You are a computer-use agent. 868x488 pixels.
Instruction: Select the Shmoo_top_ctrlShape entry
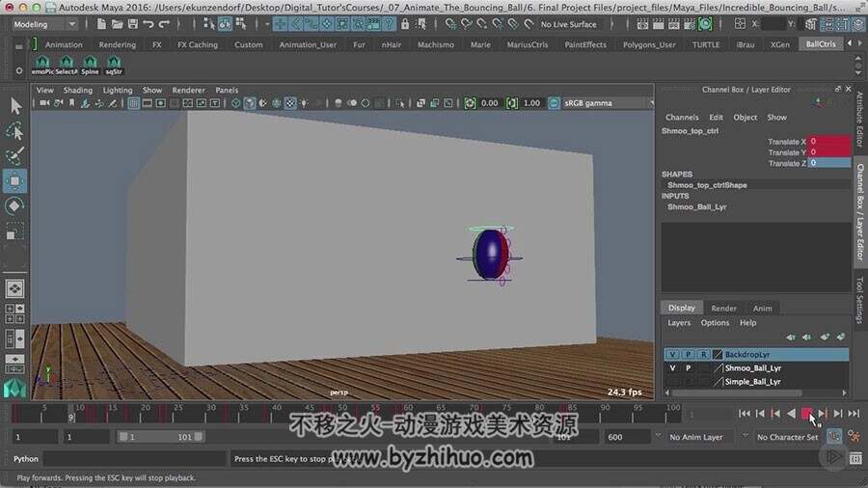[x=707, y=185]
